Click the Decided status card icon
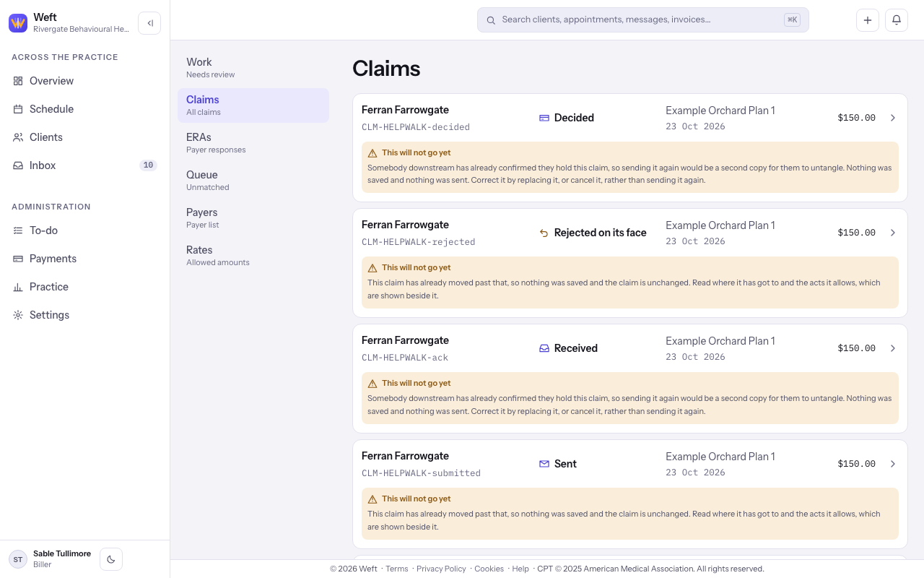 [544, 118]
